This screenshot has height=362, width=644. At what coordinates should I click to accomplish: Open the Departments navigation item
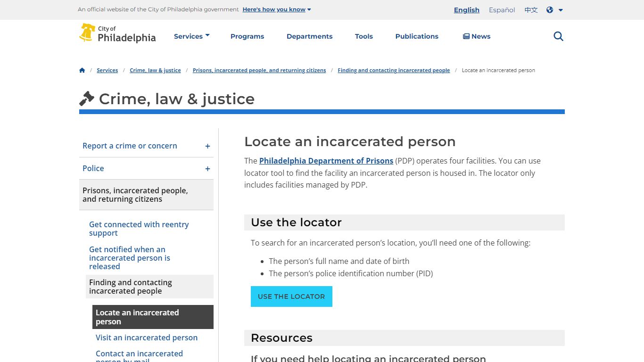click(309, 36)
